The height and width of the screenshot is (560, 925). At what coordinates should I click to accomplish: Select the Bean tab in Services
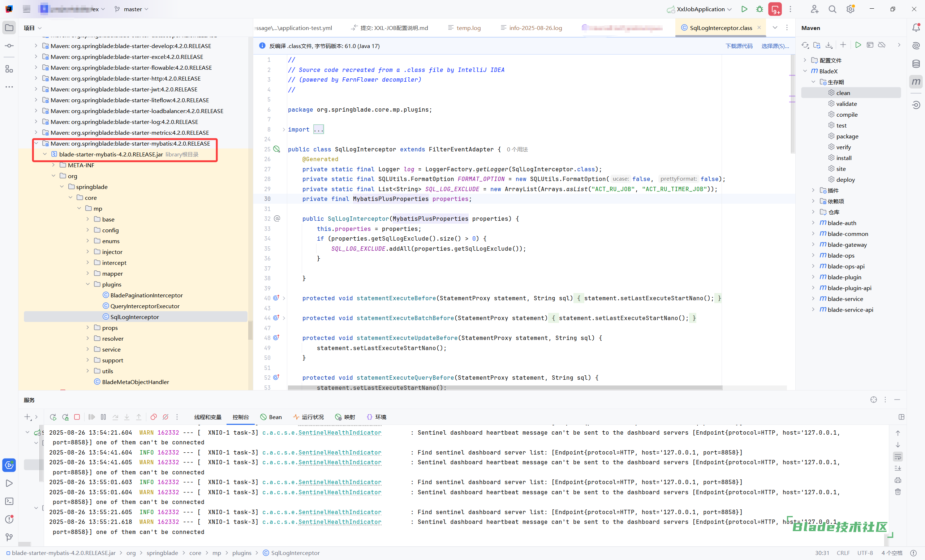[271, 417]
